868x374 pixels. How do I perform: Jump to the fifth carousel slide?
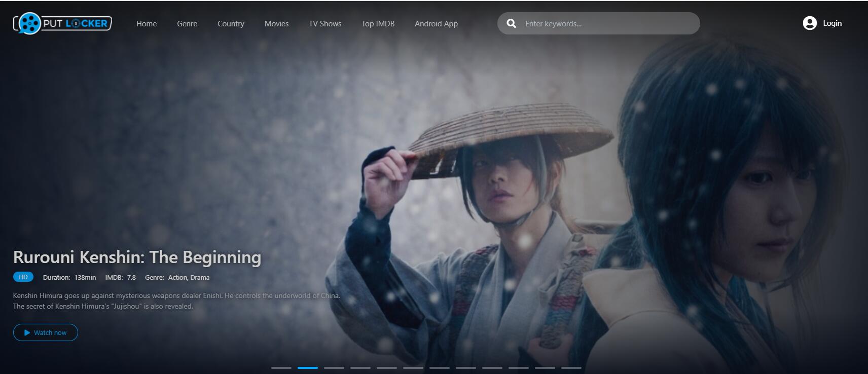pos(387,367)
